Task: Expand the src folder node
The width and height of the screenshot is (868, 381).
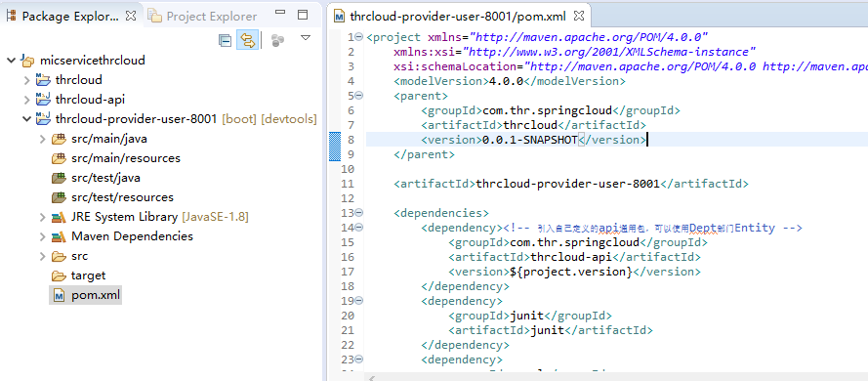Action: pos(42,256)
